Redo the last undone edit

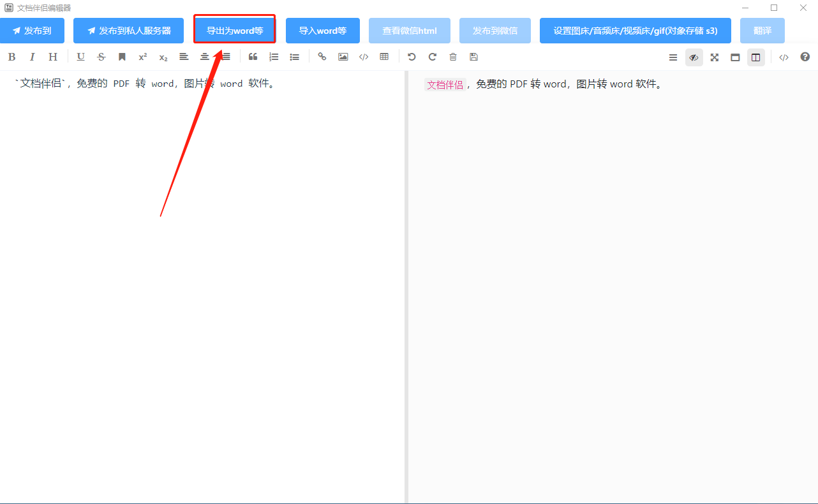[432, 57]
